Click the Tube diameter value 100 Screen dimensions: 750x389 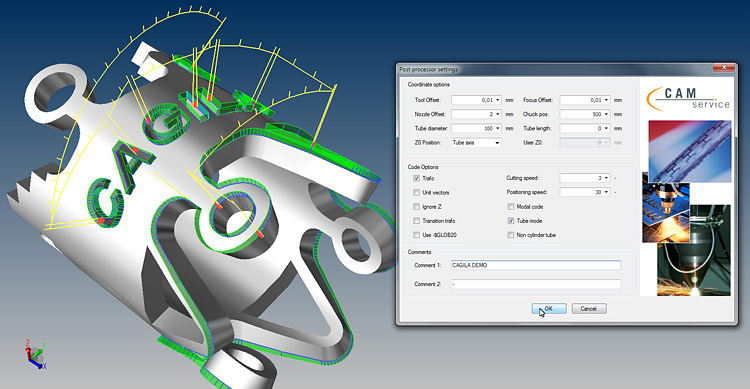[488, 129]
